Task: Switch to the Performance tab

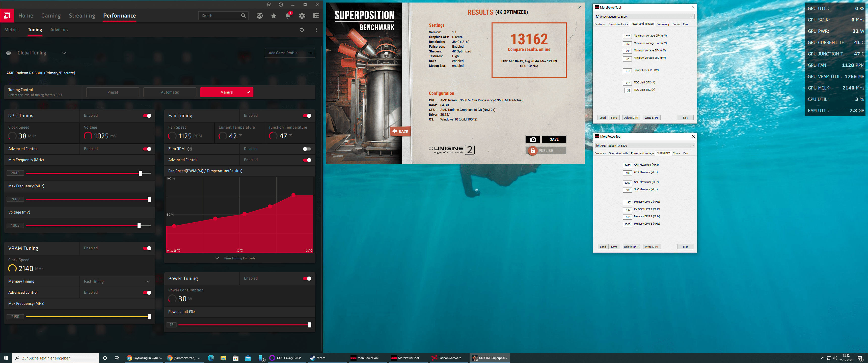Action: 120,15
